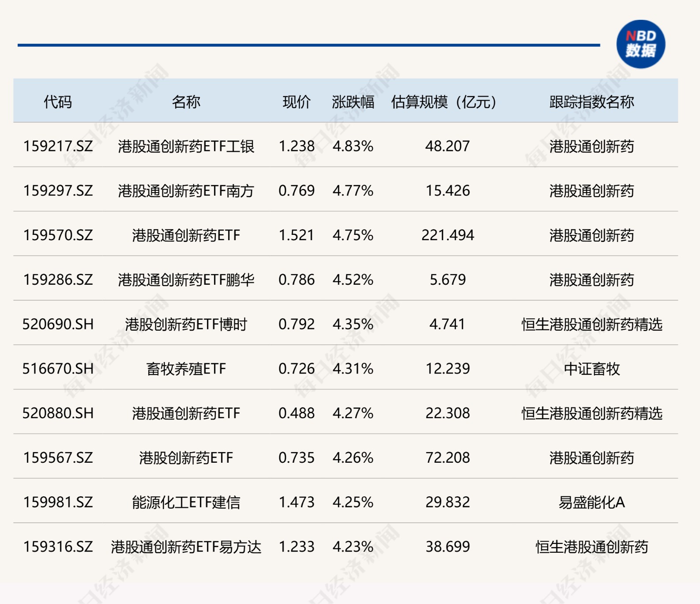Click the 221.494 scale value
700x604 pixels.
[448, 235]
